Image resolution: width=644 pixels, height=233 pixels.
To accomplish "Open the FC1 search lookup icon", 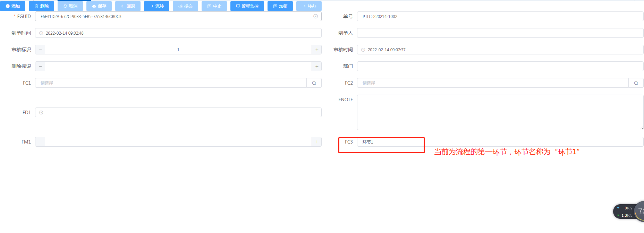I will pyautogui.click(x=314, y=83).
